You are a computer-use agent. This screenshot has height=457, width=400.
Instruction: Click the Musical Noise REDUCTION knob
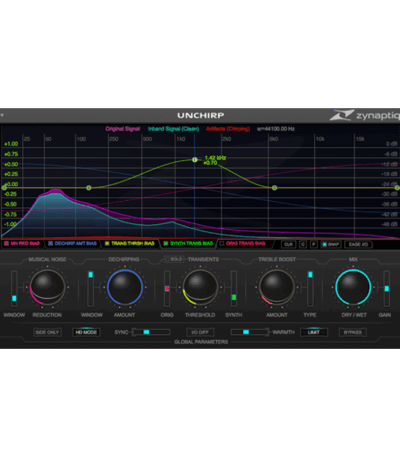(x=47, y=287)
